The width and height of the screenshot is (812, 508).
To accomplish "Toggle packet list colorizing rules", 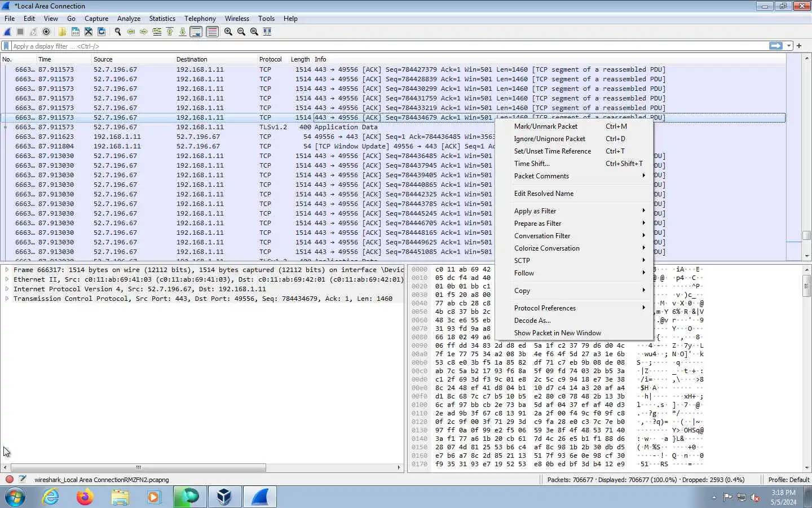I will click(x=212, y=32).
